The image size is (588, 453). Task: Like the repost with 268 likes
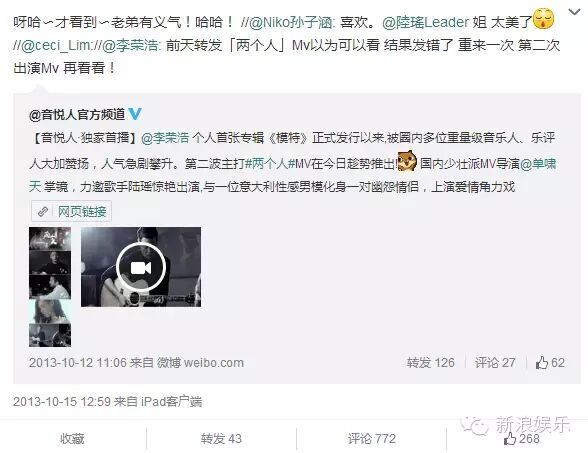point(522,438)
